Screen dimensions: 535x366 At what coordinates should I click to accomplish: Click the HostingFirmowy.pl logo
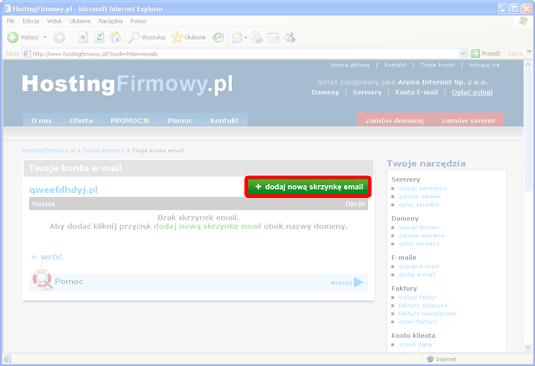coord(127,84)
